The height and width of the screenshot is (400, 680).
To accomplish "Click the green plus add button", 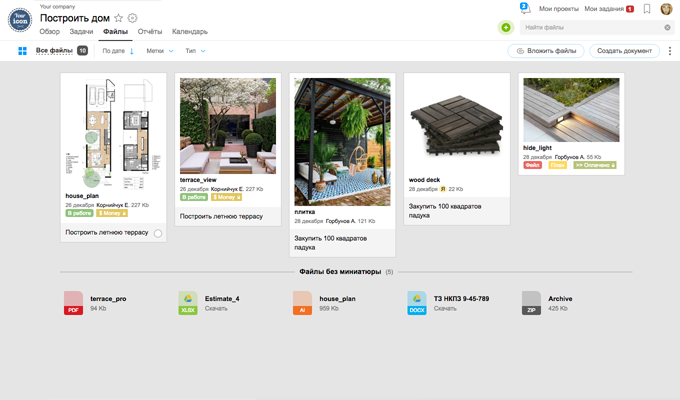I will pos(506,27).
